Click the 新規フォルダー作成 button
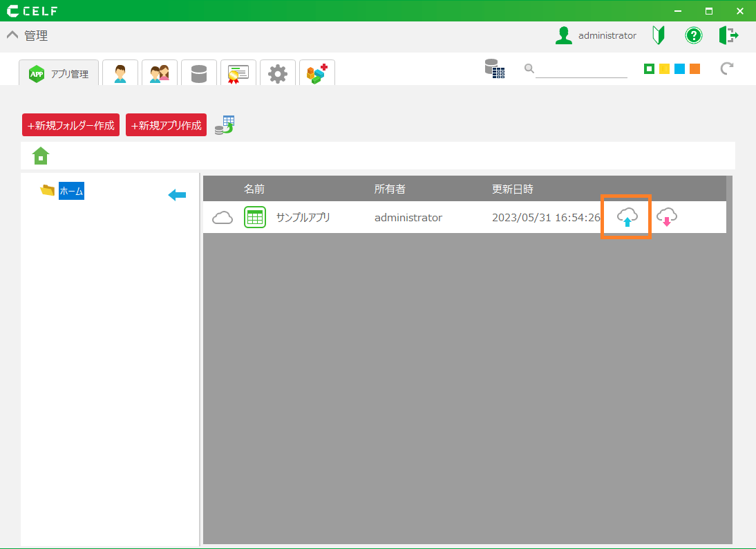756x549 pixels. tap(71, 125)
